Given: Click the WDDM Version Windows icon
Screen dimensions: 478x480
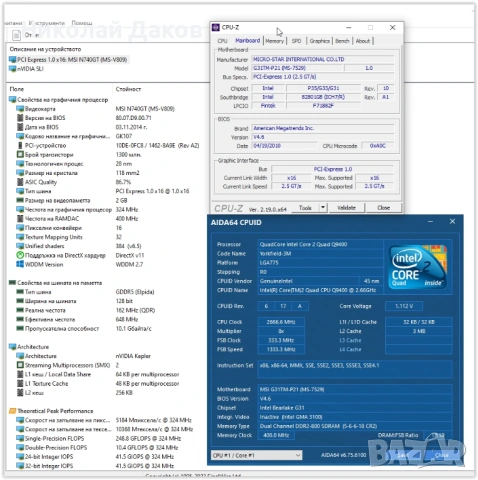Looking at the screenshot, I should click(20, 264).
